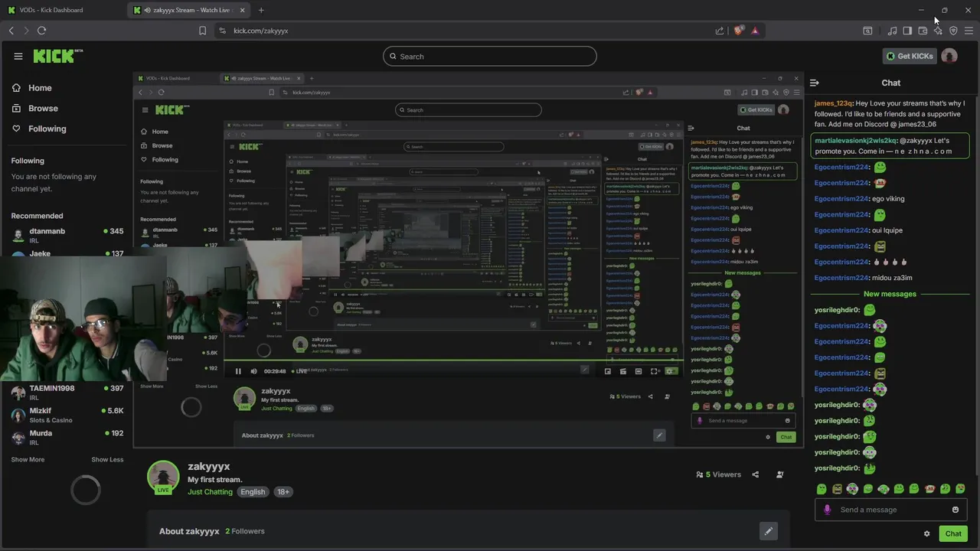Click the 5 Viewers count
This screenshot has width=980, height=551.
coord(718,474)
